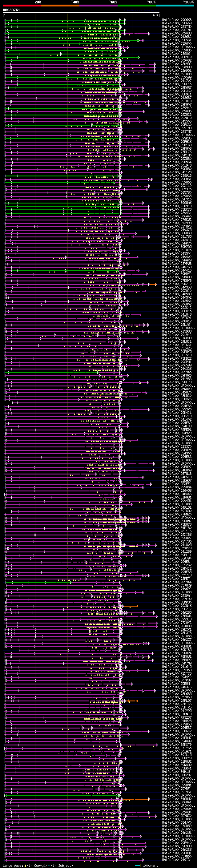Select hit UniRef100_Q6GUG3
197x868 pixels.
click(177, 233)
